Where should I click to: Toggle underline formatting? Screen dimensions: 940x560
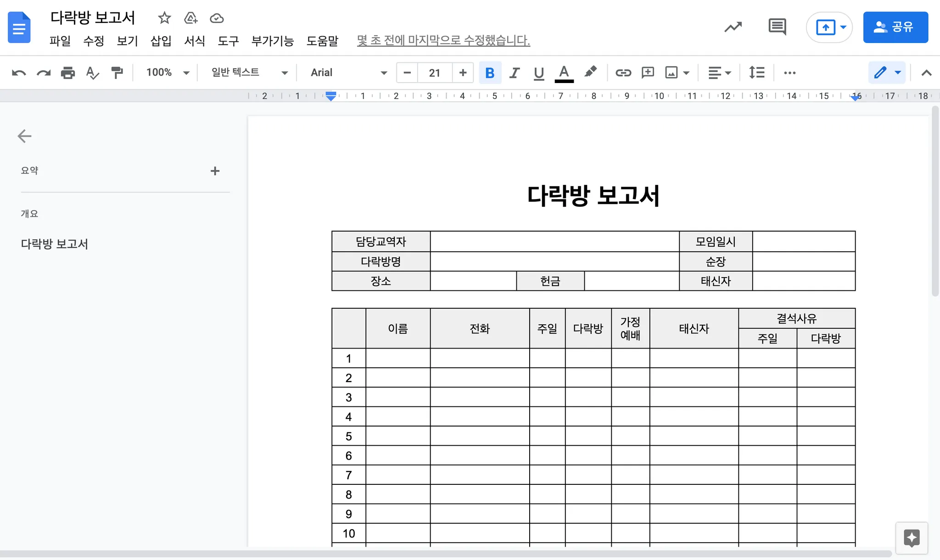(539, 72)
